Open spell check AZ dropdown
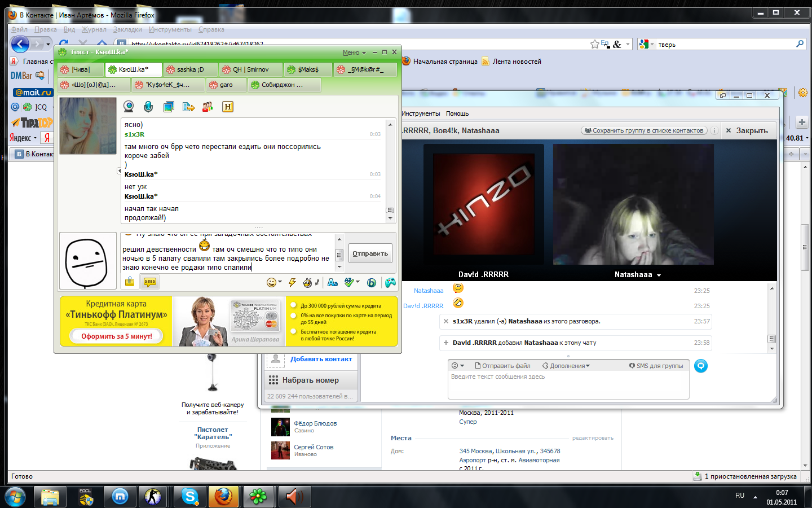The height and width of the screenshot is (508, 812). pyautogui.click(x=352, y=282)
